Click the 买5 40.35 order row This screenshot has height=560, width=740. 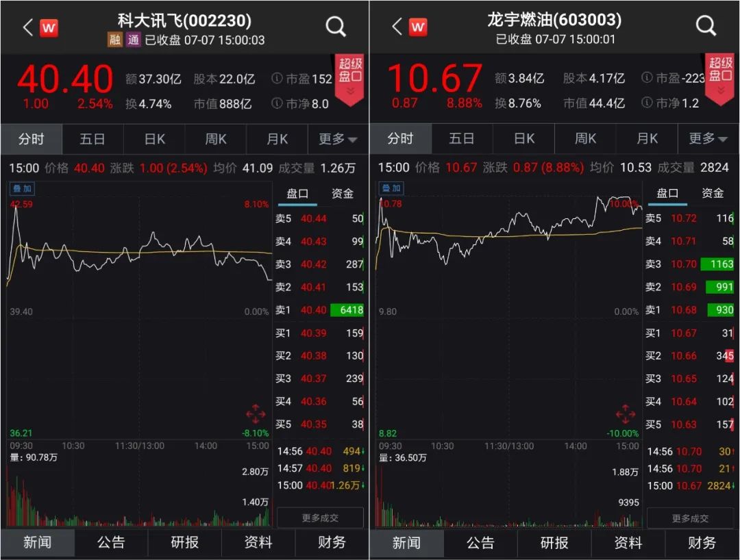(x=320, y=424)
